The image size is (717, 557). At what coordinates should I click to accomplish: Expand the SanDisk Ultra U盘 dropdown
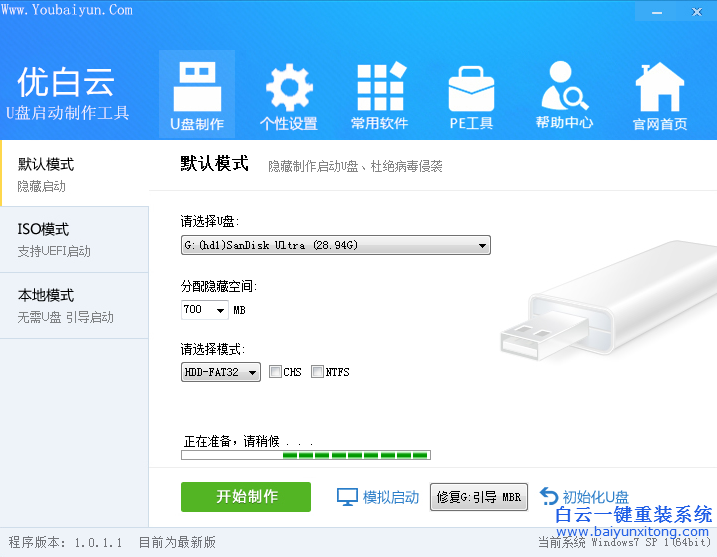(x=336, y=245)
